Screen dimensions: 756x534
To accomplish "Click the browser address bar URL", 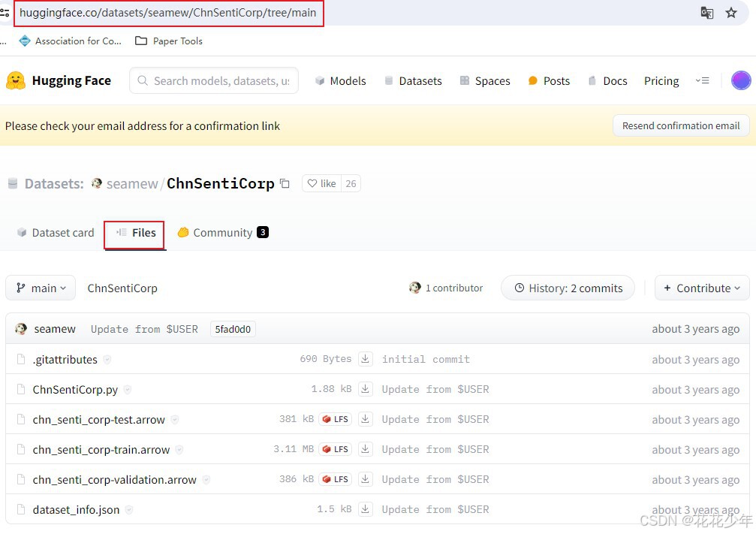I will pyautogui.click(x=167, y=13).
